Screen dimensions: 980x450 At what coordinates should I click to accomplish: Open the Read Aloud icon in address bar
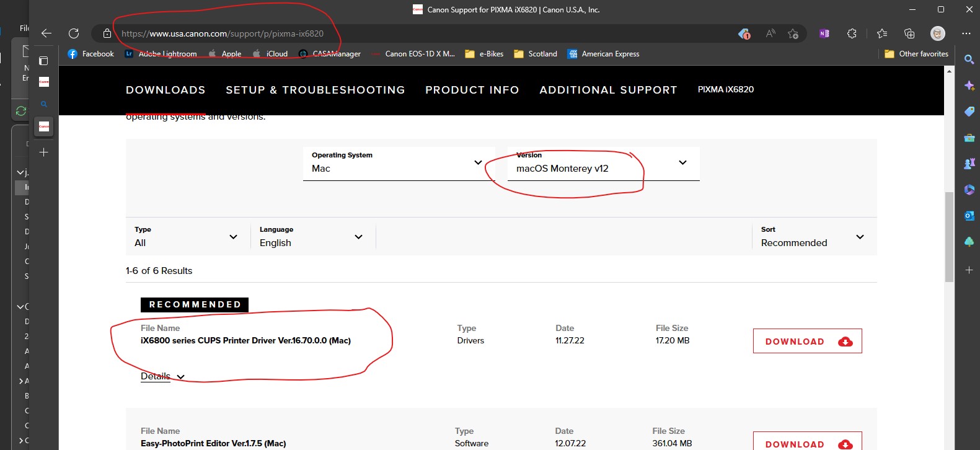coord(770,33)
